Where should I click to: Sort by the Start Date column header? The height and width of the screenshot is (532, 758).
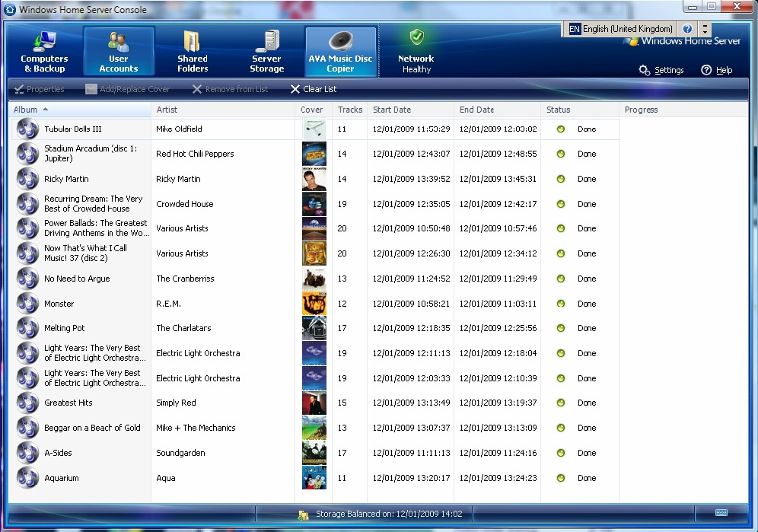(x=410, y=110)
